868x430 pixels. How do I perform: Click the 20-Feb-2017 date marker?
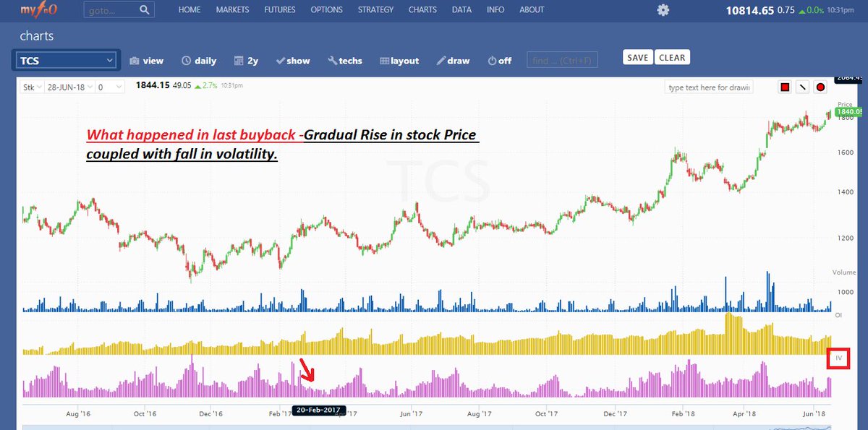click(319, 410)
